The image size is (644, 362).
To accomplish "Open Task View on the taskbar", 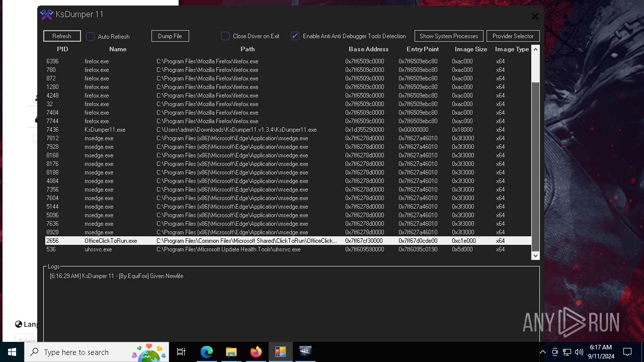I will click(181, 352).
